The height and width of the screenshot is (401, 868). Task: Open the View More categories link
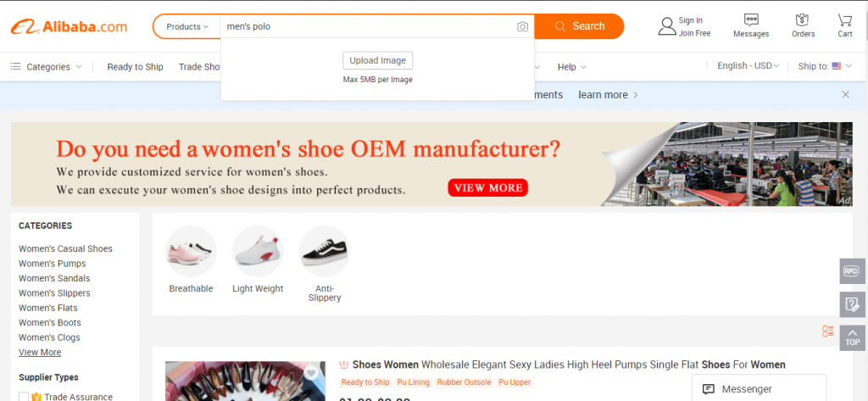click(x=40, y=353)
